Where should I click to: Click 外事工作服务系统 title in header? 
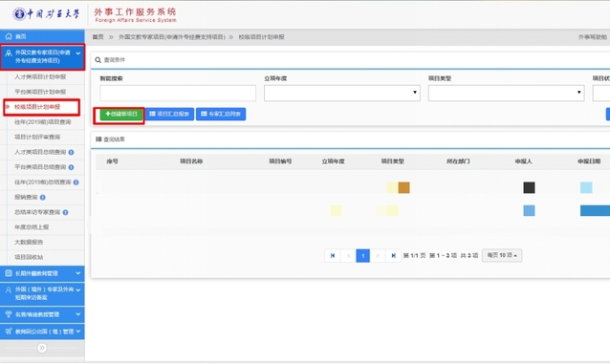pos(135,11)
